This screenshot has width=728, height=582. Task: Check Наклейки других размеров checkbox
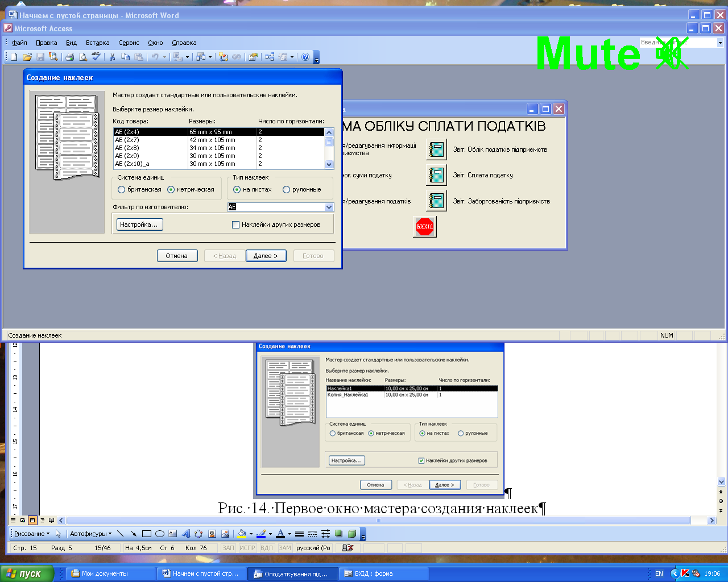pyautogui.click(x=235, y=225)
